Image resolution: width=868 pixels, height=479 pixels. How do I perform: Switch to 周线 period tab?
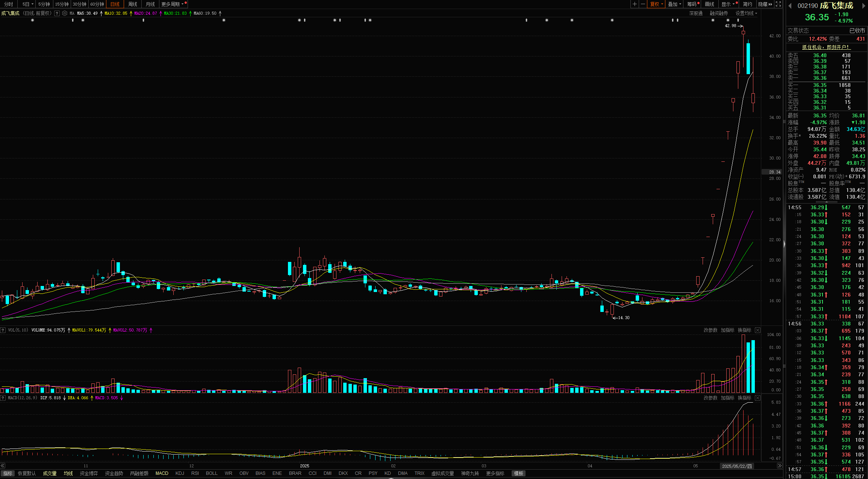(133, 4)
